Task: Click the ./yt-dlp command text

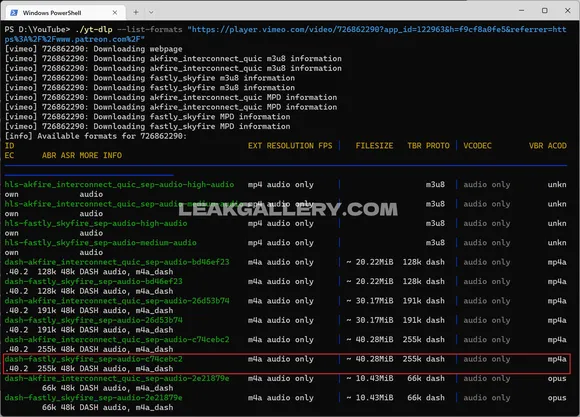Action: point(94,29)
